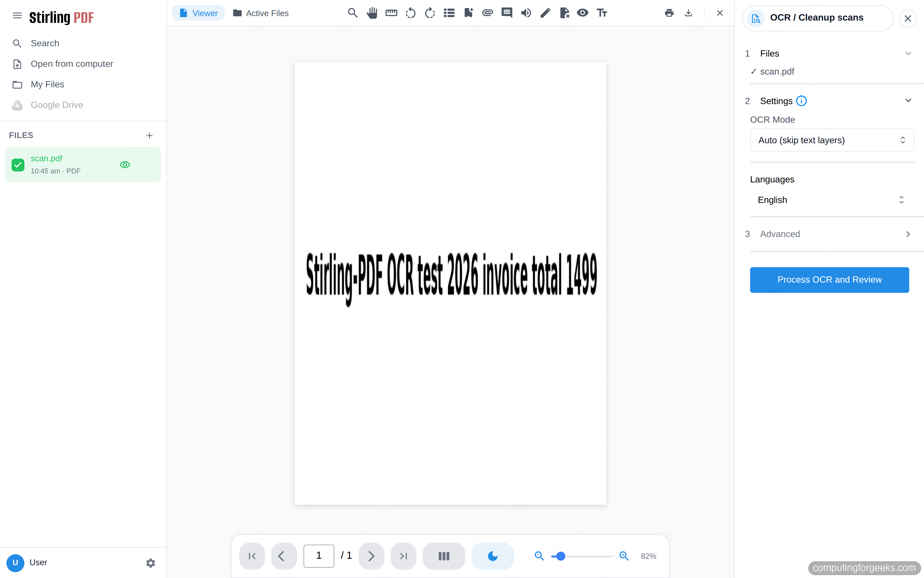924x578 pixels.
Task: Click the User avatar
Action: (x=15, y=563)
